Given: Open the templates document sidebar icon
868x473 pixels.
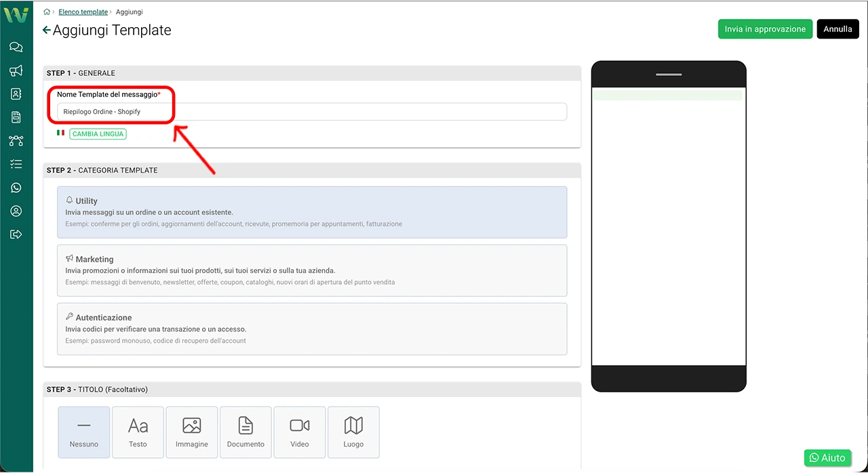Looking at the screenshot, I should [x=16, y=117].
